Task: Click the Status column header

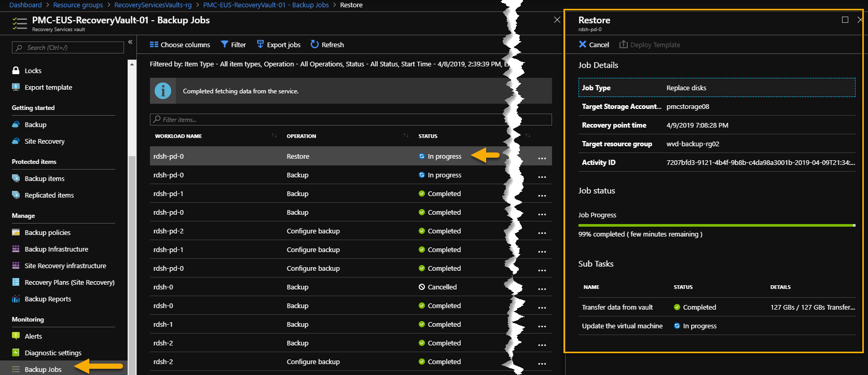Action: coord(428,136)
